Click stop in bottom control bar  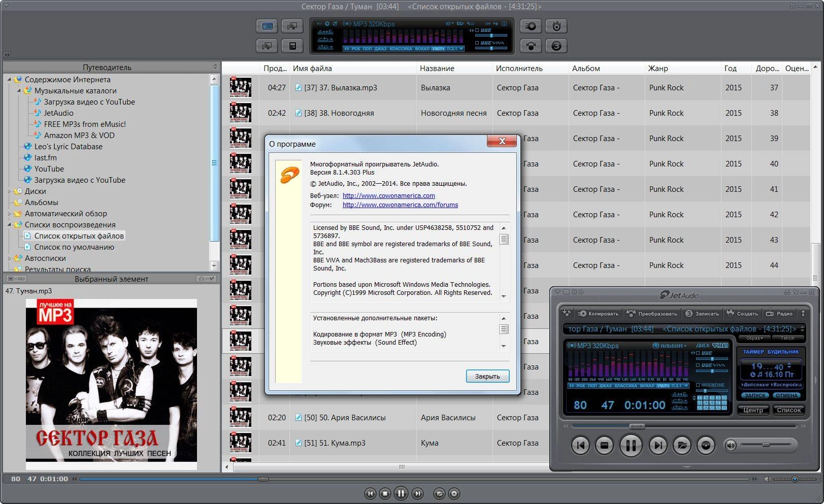coord(385,493)
